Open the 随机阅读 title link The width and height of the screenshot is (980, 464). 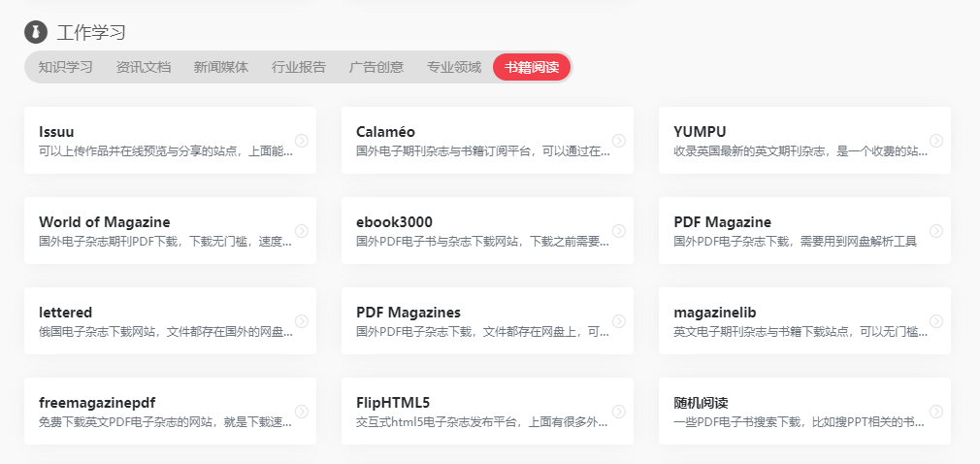701,402
